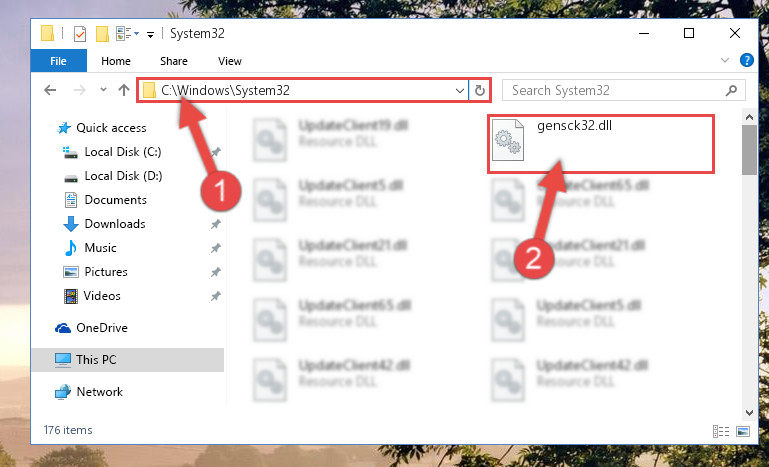Select the gensck32.dll file
The height and width of the screenshot is (467, 769).
tap(600, 144)
